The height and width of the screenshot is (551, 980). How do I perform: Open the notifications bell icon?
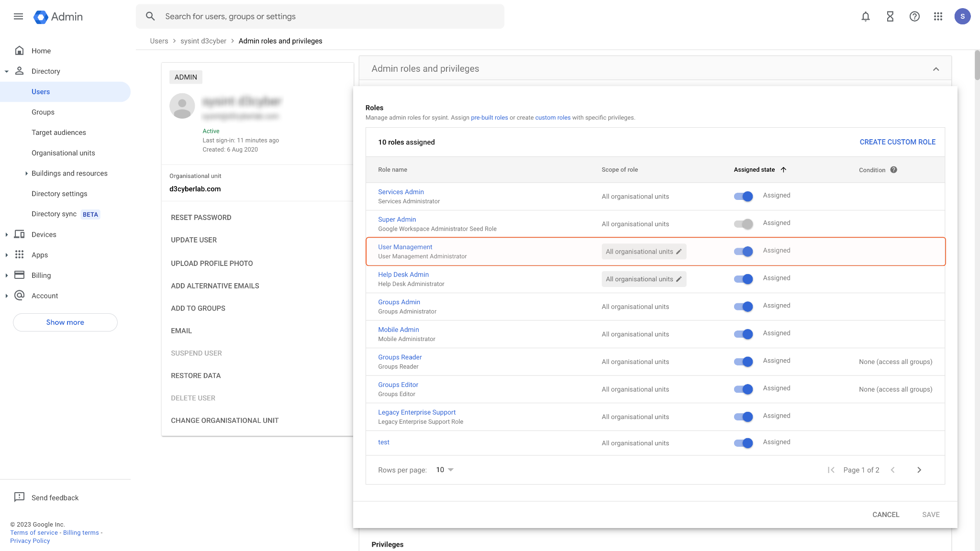tap(865, 17)
